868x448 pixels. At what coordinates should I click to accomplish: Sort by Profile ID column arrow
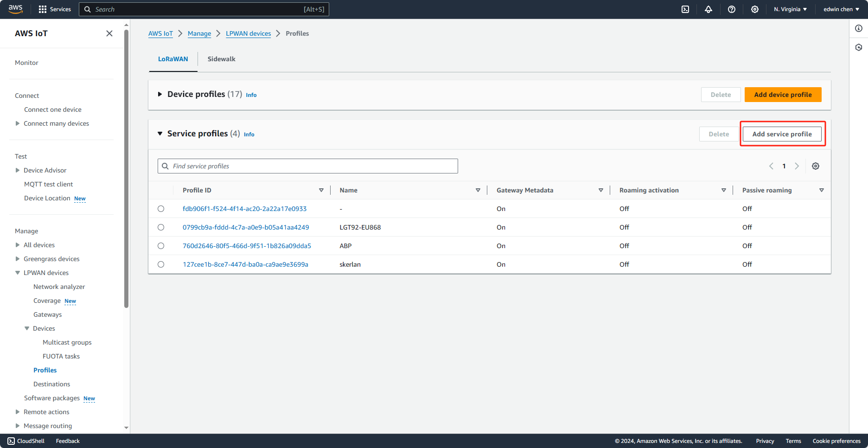tap(321, 190)
